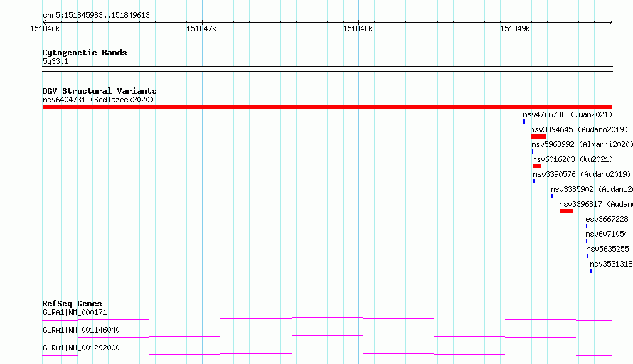Open the nsv3390576 (Audano2019) variant label
Viewport: 633px width, 364px height.
pos(582,174)
